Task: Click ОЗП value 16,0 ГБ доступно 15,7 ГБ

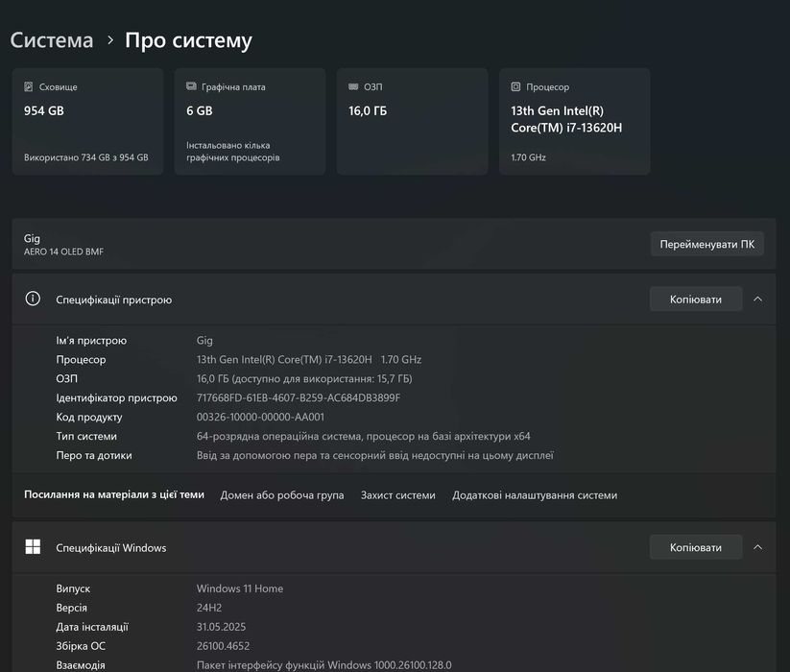Action: tap(304, 379)
